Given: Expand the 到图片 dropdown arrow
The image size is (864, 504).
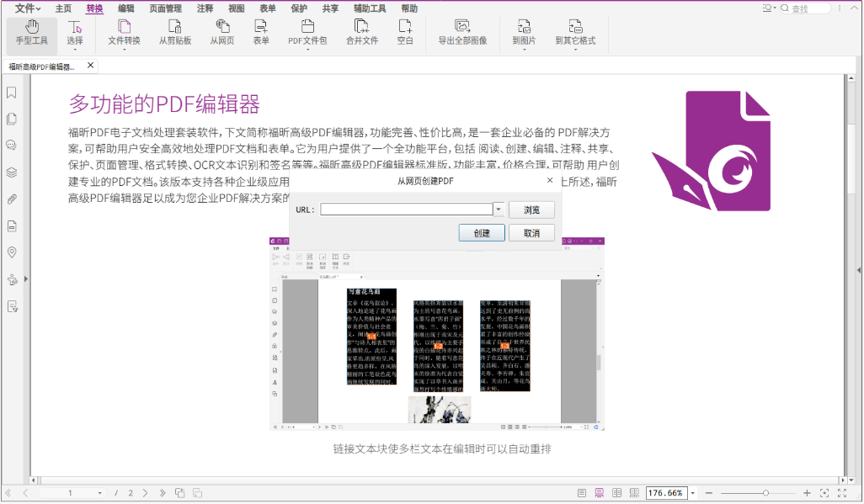Looking at the screenshot, I should point(524,50).
